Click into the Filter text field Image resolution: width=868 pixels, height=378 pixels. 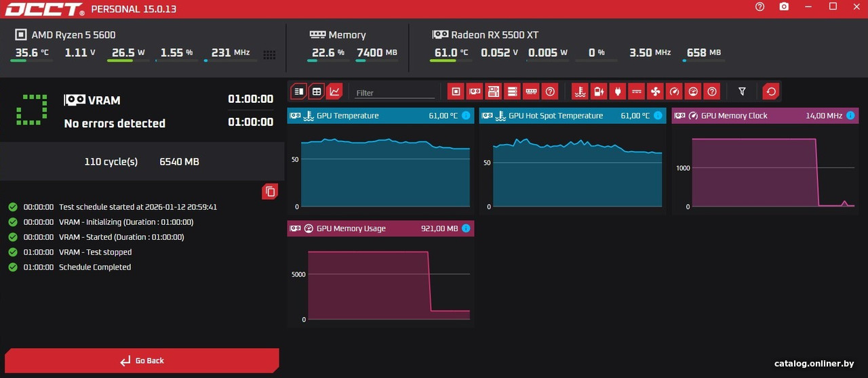pos(395,93)
